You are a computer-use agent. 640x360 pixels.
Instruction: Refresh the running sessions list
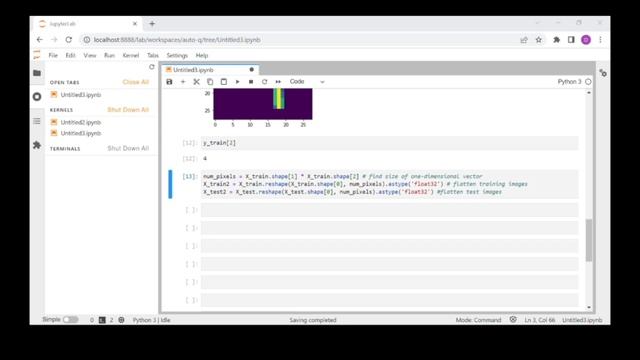tap(152, 67)
